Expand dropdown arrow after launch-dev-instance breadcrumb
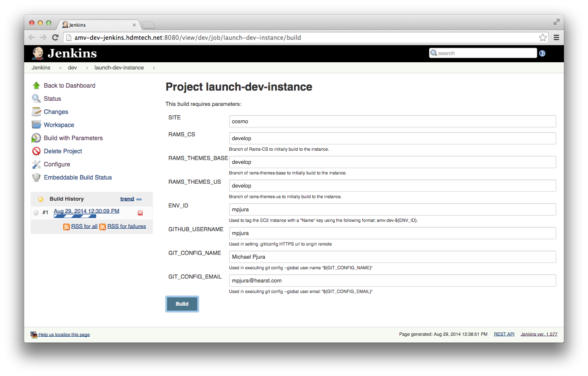 click(x=154, y=68)
